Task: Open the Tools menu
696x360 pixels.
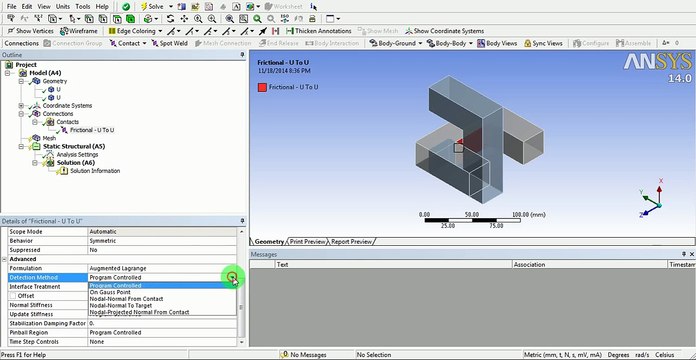Action: click(83, 7)
